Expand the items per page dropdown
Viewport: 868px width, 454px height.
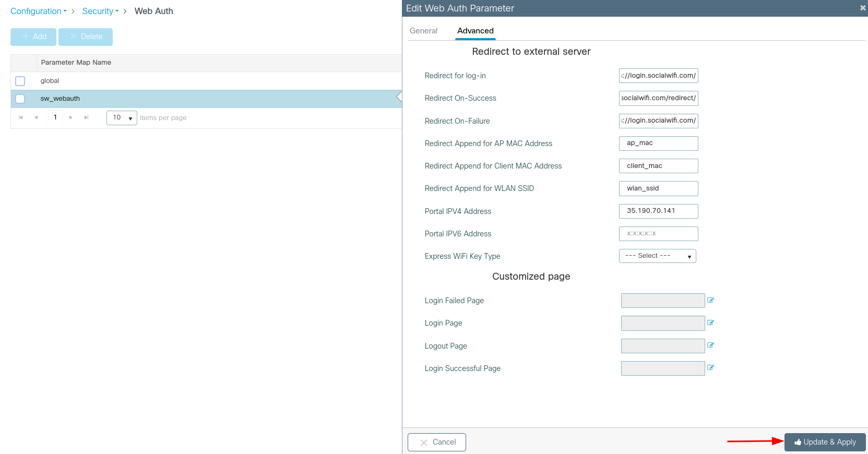122,118
